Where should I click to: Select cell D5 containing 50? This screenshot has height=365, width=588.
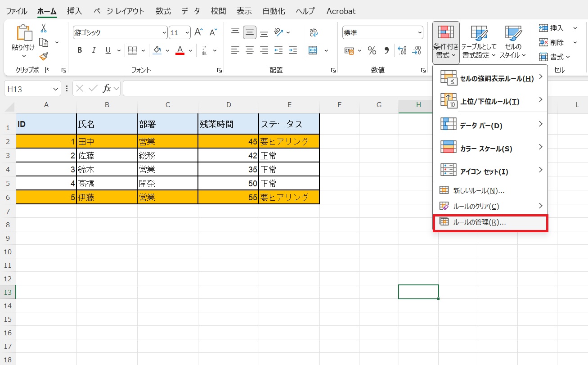(x=228, y=184)
